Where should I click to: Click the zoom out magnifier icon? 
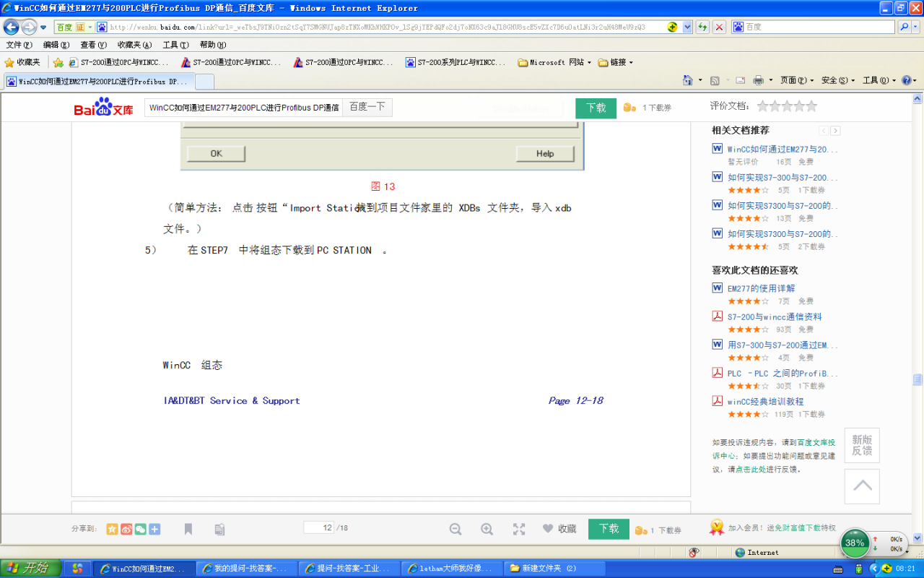pyautogui.click(x=456, y=529)
